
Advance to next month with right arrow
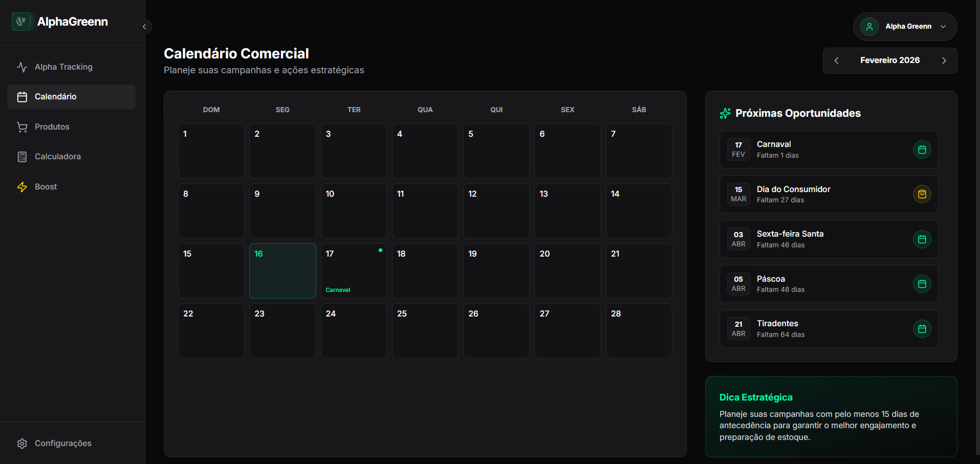944,60
